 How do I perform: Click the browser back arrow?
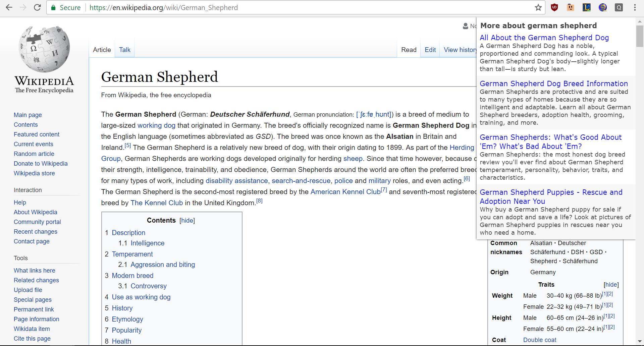(x=9, y=7)
